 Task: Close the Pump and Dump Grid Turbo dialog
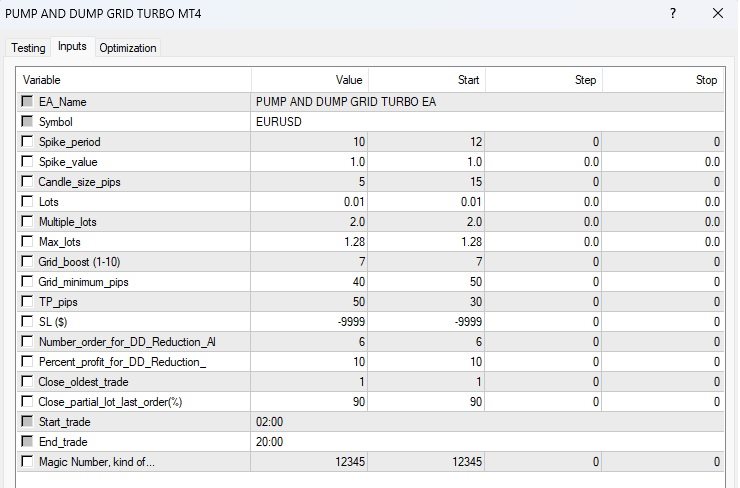pos(718,13)
